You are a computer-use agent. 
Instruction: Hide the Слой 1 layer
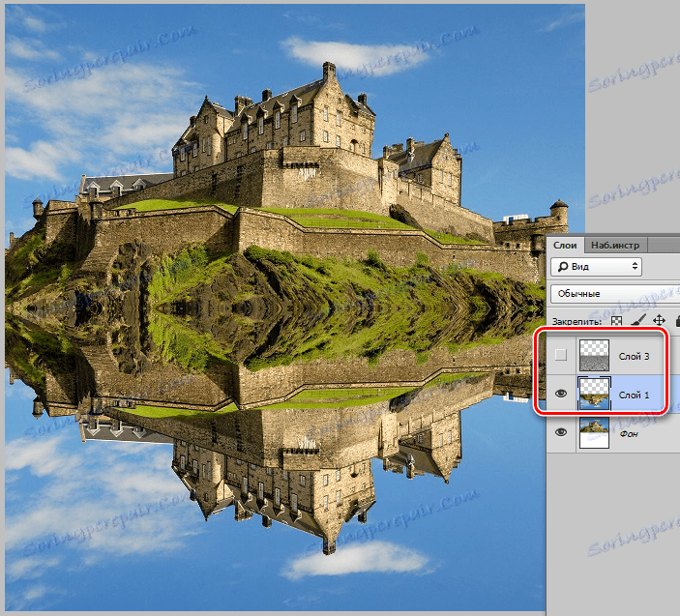[561, 394]
